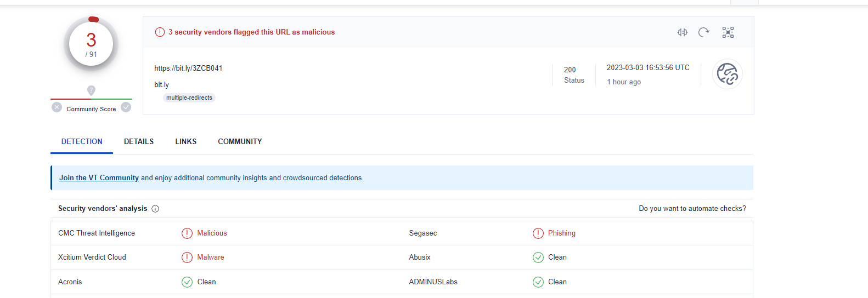Click the info icon beside Security vendors' analysis
This screenshot has height=298, width=868.
click(155, 209)
